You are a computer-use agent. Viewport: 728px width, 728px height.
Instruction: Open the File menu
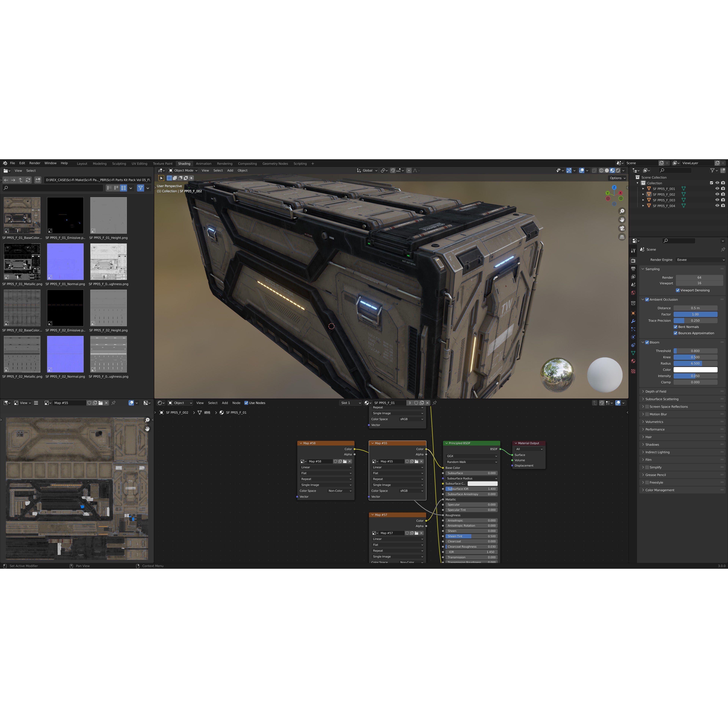tap(13, 163)
